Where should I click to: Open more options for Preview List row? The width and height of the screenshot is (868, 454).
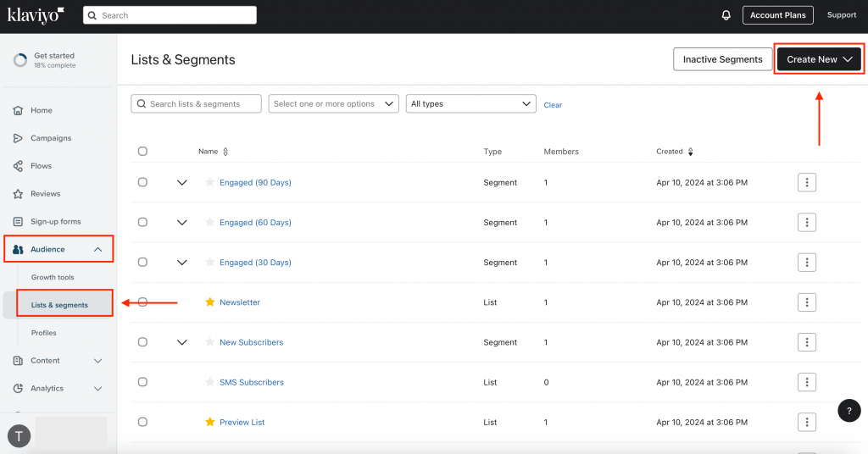click(807, 422)
